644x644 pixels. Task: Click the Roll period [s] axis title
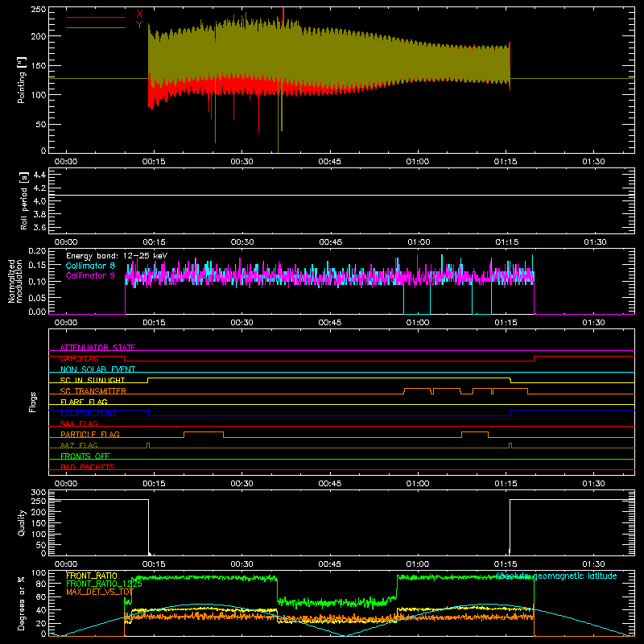[x=23, y=200]
